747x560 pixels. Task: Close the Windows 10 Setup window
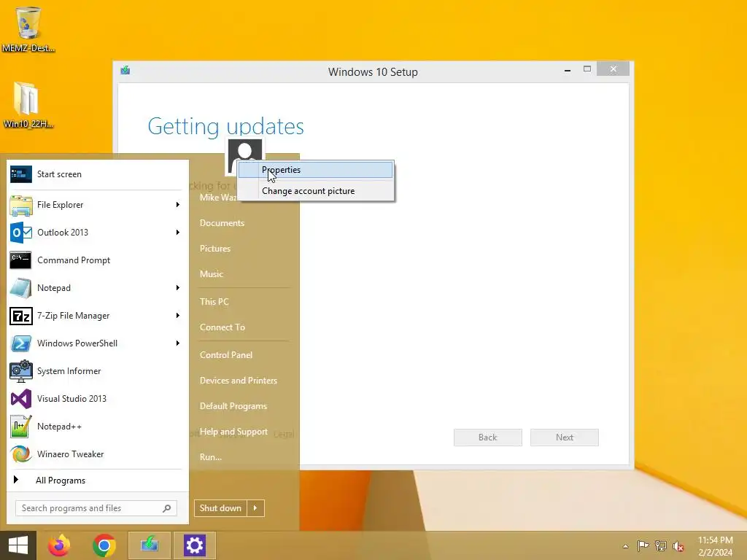pos(613,69)
